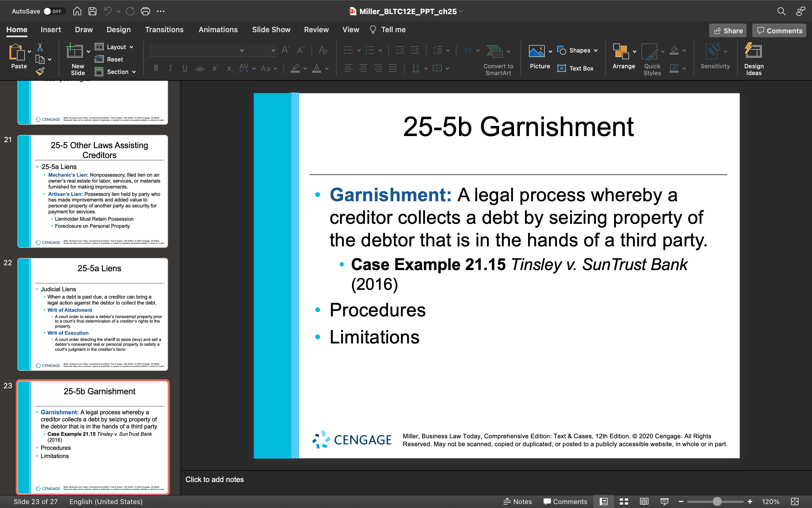Fit slide to current window
Image resolution: width=812 pixels, height=508 pixels.
(x=795, y=502)
